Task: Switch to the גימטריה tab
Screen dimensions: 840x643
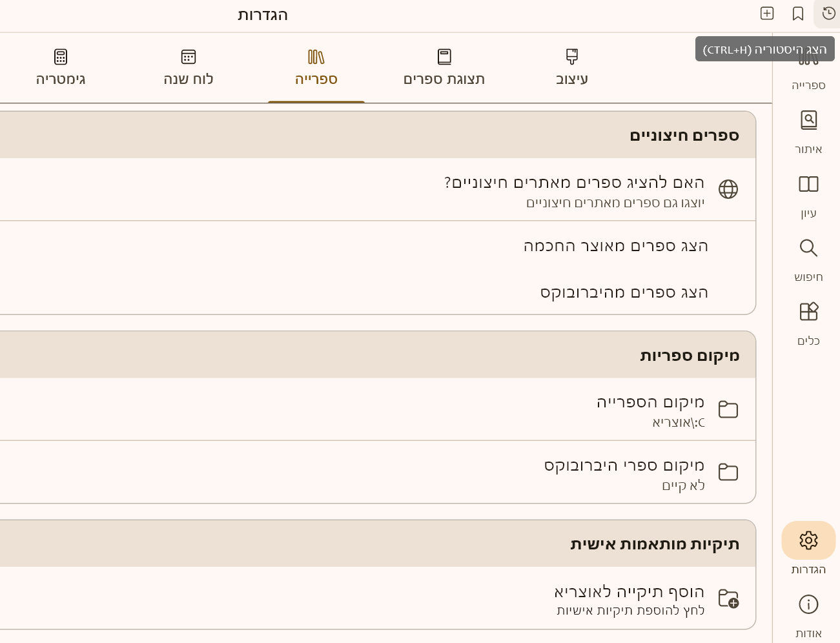Action: tap(61, 68)
